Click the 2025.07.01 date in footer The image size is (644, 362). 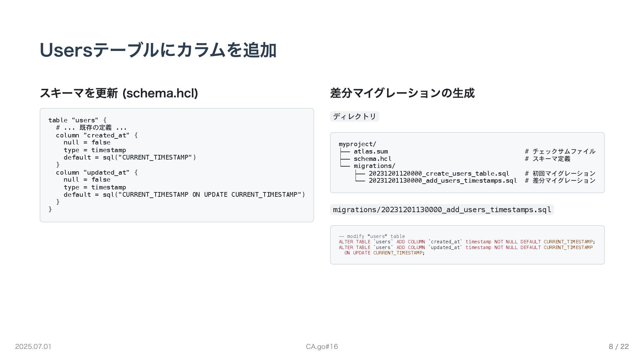click(33, 347)
